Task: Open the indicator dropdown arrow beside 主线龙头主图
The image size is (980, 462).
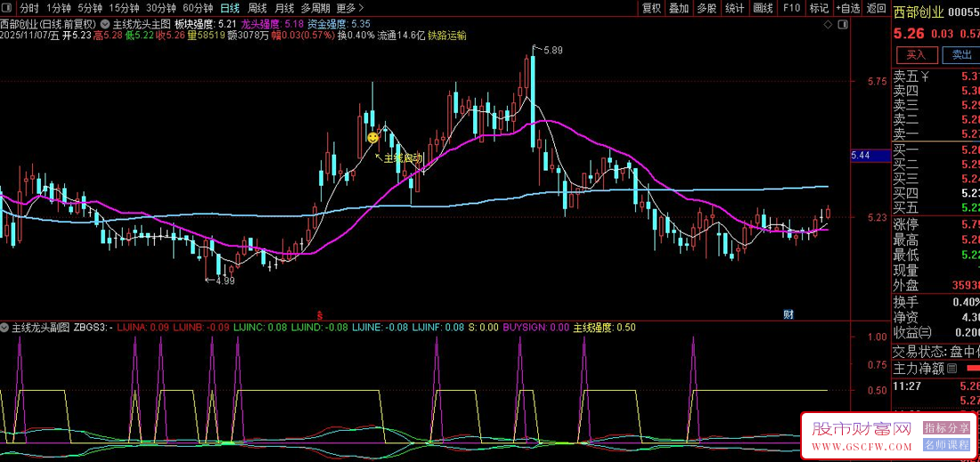Action: [107, 24]
